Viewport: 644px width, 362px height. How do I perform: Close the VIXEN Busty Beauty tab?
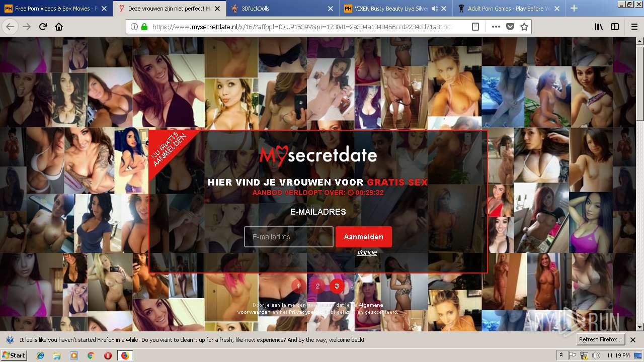444,9
